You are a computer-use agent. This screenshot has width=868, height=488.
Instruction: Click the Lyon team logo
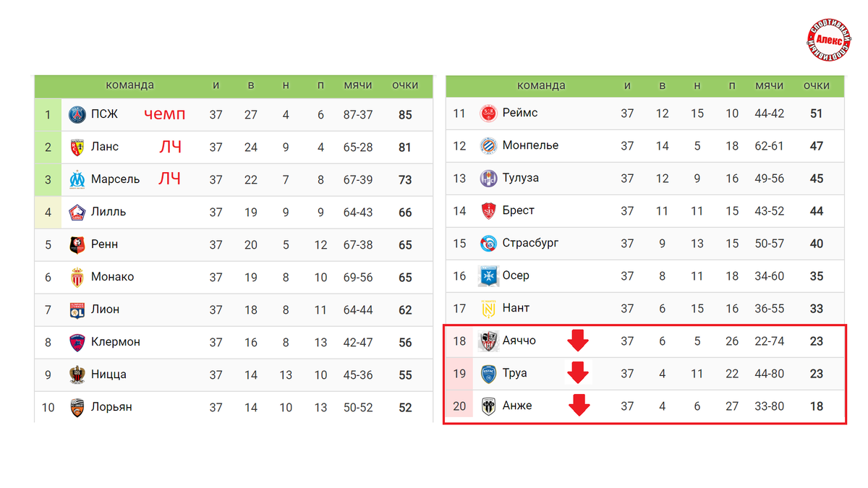point(77,309)
